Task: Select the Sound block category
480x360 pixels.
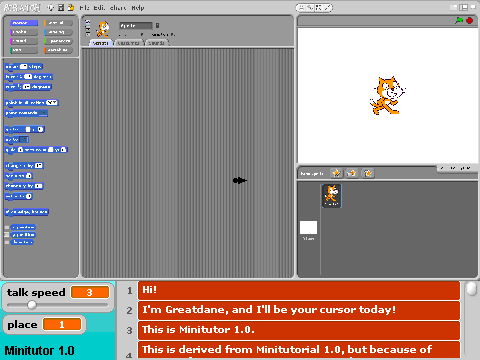Action: coord(24,41)
